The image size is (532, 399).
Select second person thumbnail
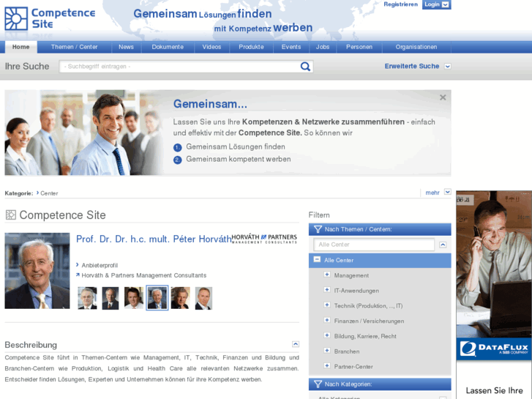(x=110, y=298)
